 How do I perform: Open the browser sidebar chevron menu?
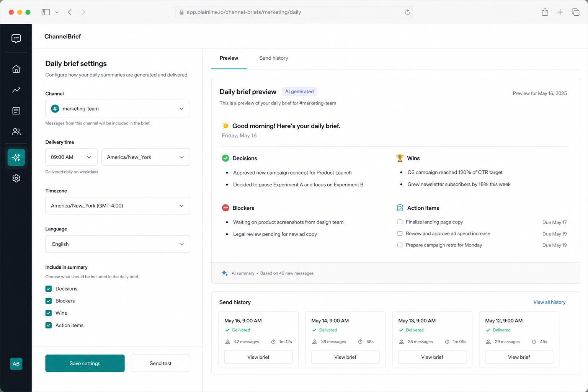[x=57, y=12]
